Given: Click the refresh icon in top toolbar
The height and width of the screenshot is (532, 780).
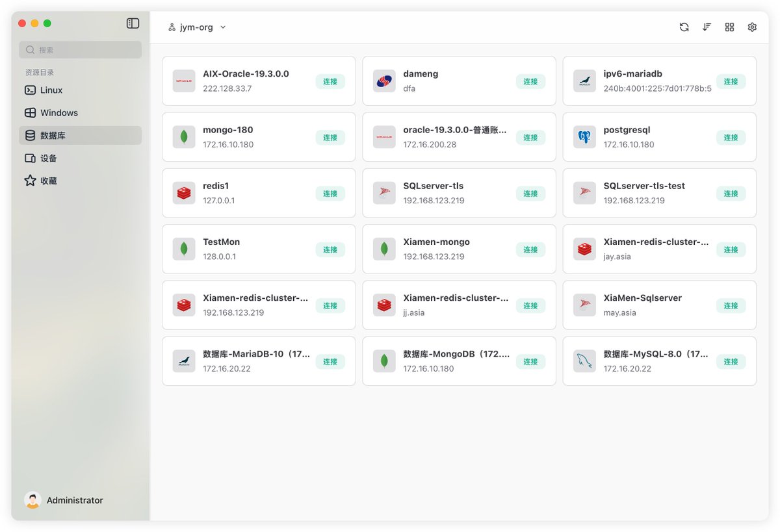Looking at the screenshot, I should 684,27.
